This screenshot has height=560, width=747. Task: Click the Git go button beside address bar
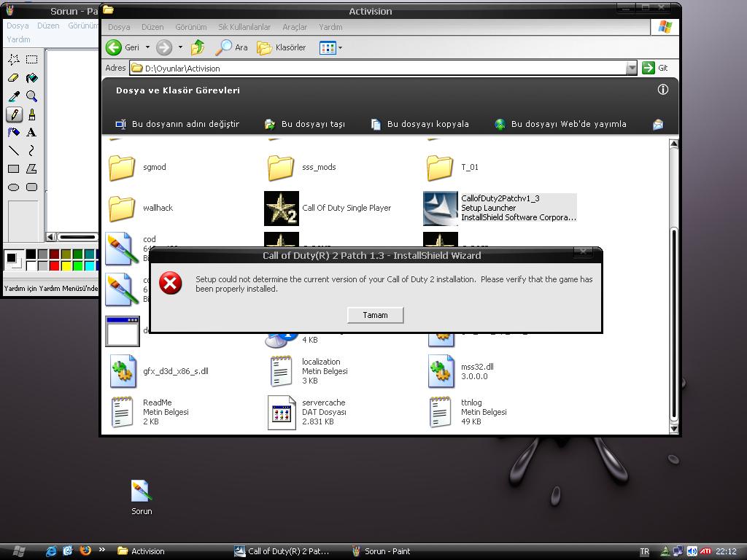pos(655,68)
